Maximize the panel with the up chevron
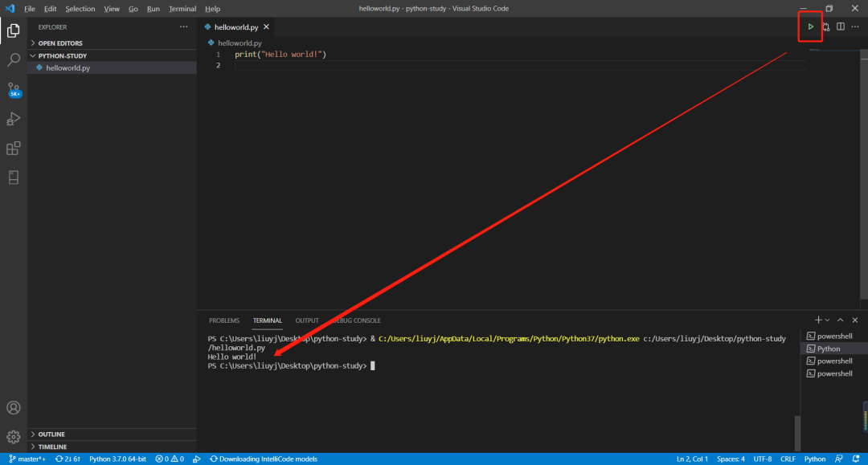Viewport: 868px width, 465px height. [x=841, y=320]
